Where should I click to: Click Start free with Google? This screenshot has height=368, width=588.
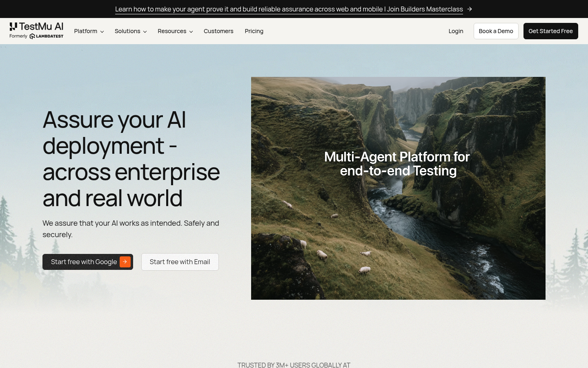point(88,262)
